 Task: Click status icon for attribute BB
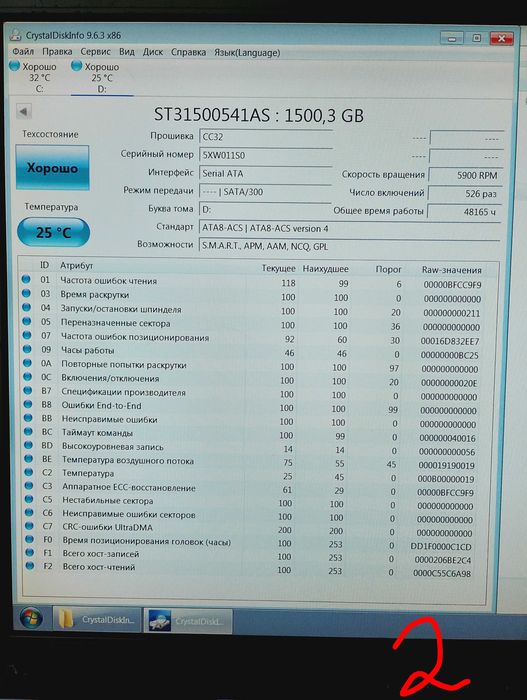tap(29, 418)
